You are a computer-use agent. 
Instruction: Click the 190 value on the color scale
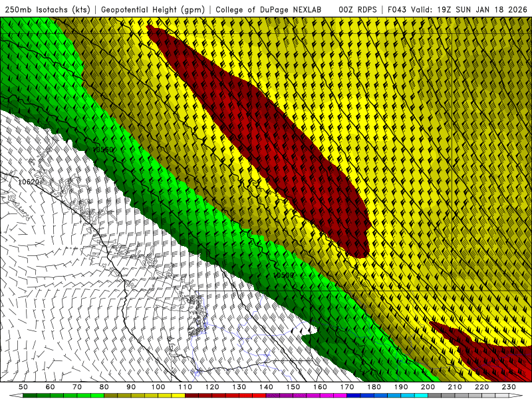[401, 387]
